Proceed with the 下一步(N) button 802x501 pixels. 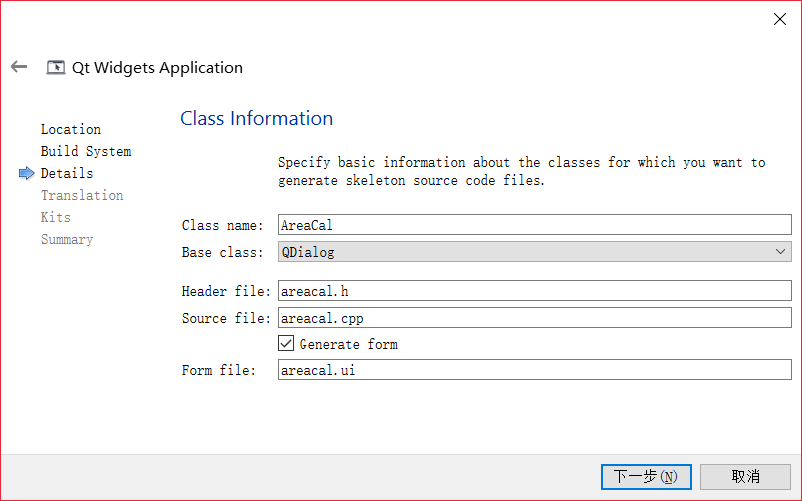646,476
